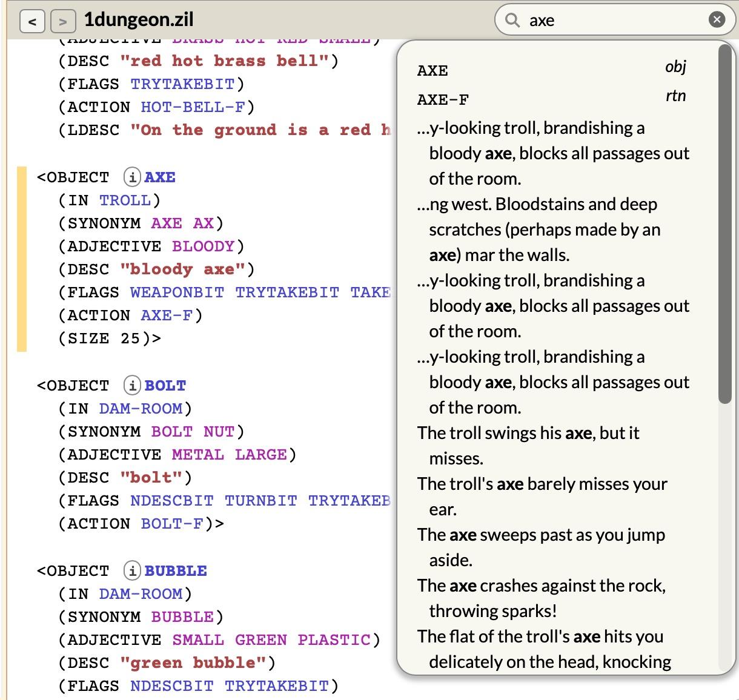
Task: Click TRYTAKEBIT flag in the AXE object
Action: tap(287, 292)
